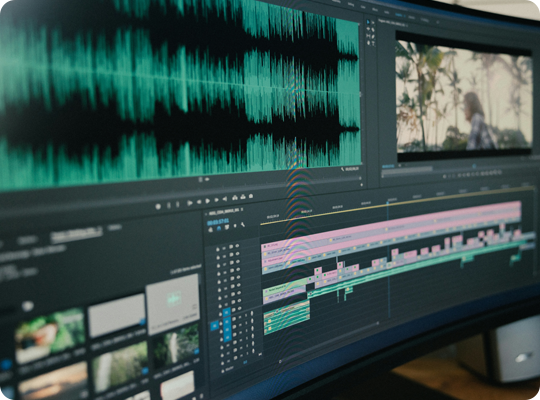Click the Overwrite button under Source monitor
The height and width of the screenshot is (400, 540).
click(x=243, y=197)
